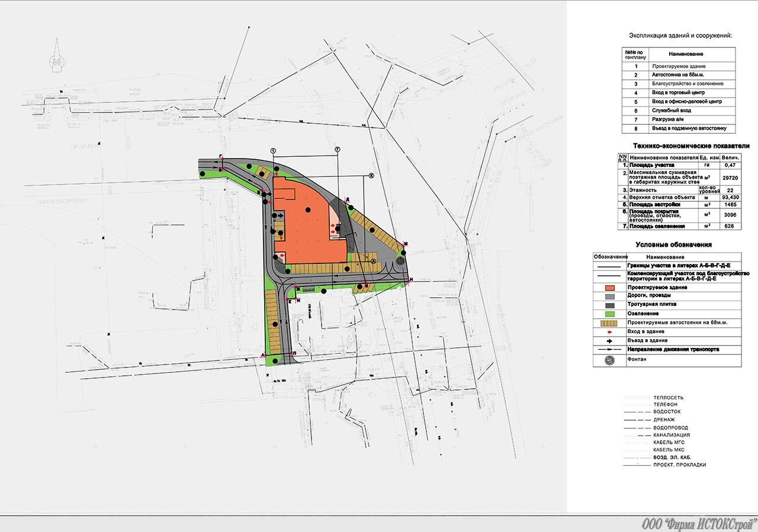Click the 'Экспликация зданий и сооружений' heading
Viewport: 758px width, 532px height.
[680, 36]
